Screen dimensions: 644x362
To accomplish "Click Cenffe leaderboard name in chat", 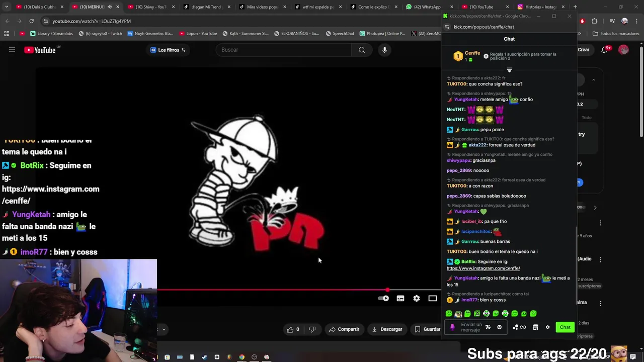I will click(x=472, y=53).
